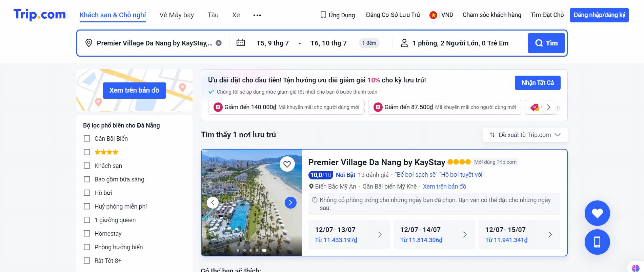
Task: Open the three-dot more menu
Action: (257, 15)
